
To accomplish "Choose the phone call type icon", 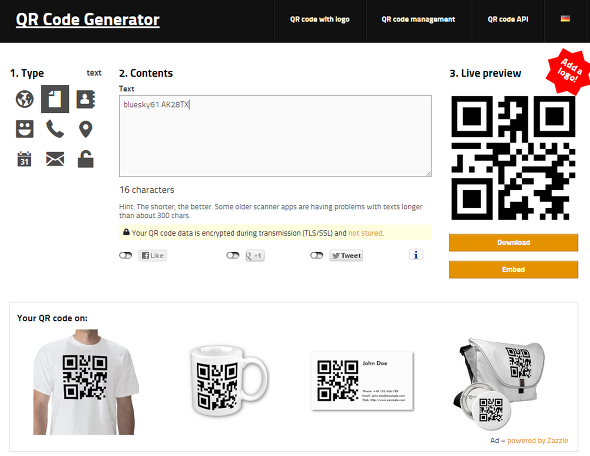I will click(x=55, y=129).
